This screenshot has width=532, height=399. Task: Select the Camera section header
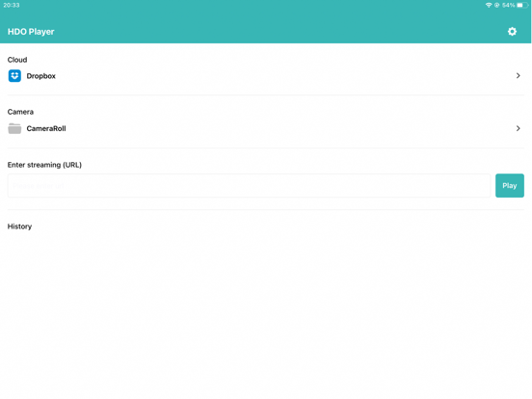tap(20, 112)
